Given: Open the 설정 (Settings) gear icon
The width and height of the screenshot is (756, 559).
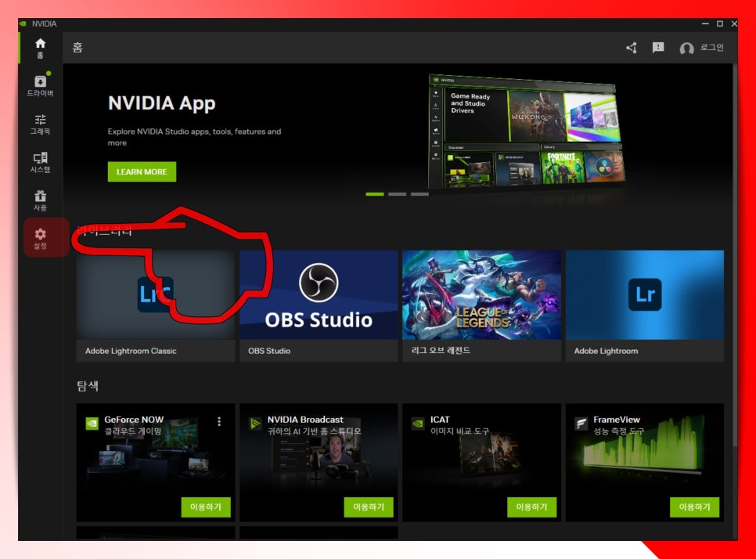Looking at the screenshot, I should pyautogui.click(x=39, y=236).
